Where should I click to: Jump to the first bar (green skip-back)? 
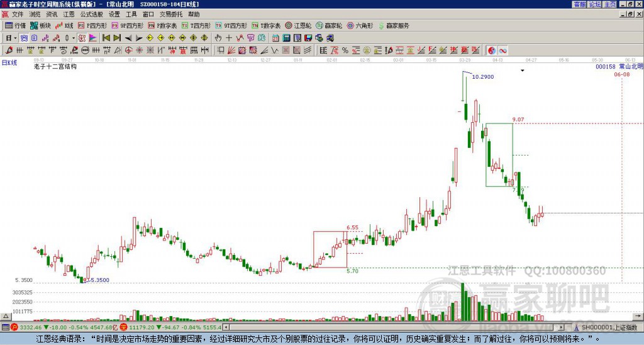[x=106, y=38]
